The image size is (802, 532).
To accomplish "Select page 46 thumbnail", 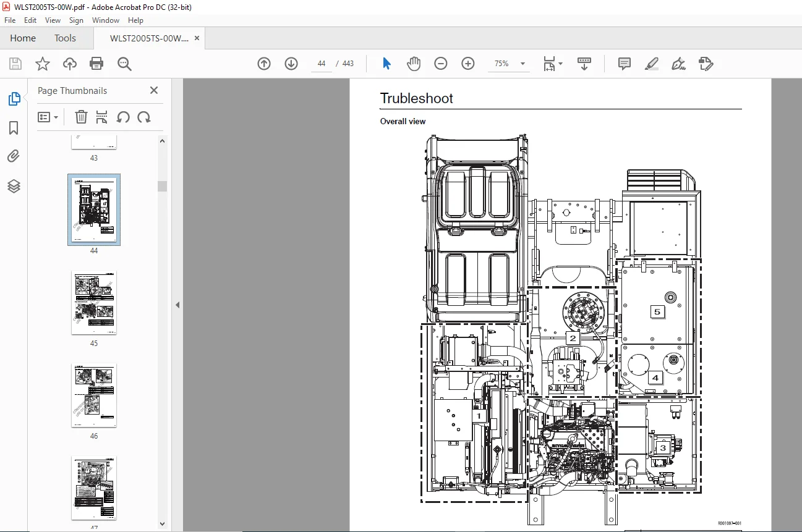I will coord(94,395).
